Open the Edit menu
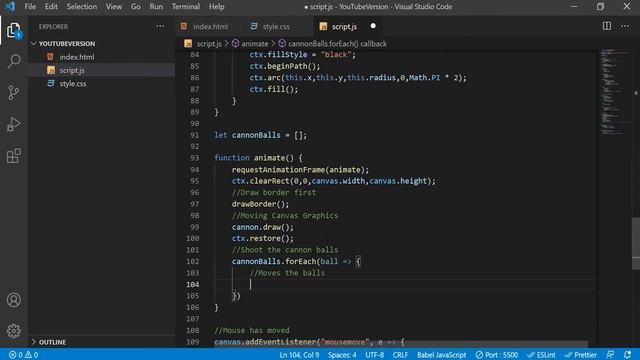 click(51, 7)
